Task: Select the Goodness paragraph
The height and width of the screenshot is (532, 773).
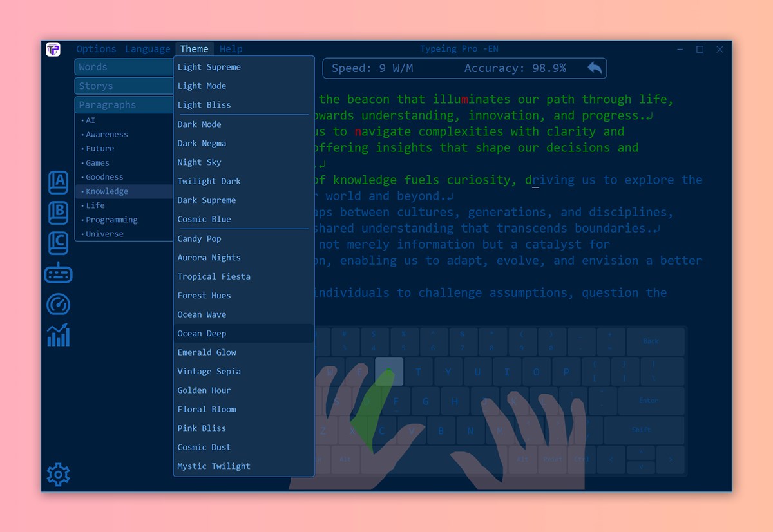Action: click(124, 177)
